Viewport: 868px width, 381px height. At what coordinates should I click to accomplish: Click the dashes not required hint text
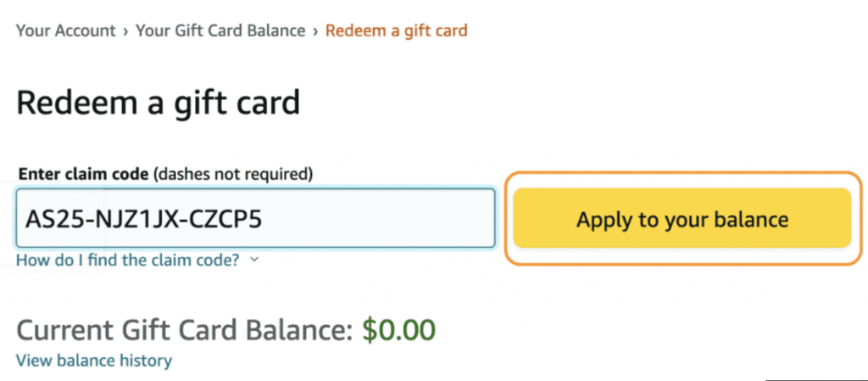[x=233, y=175]
